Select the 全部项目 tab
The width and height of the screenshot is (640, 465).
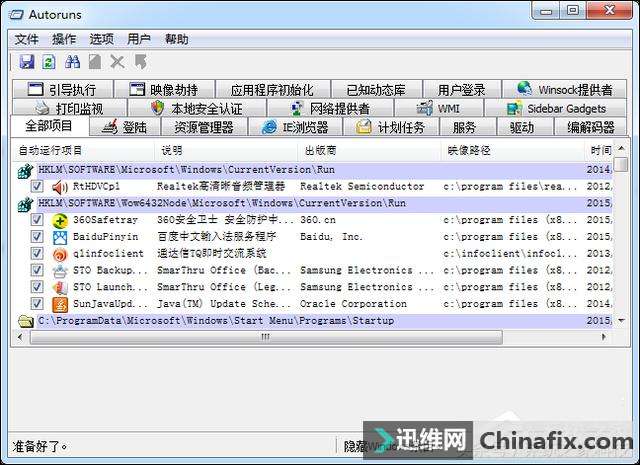49,126
